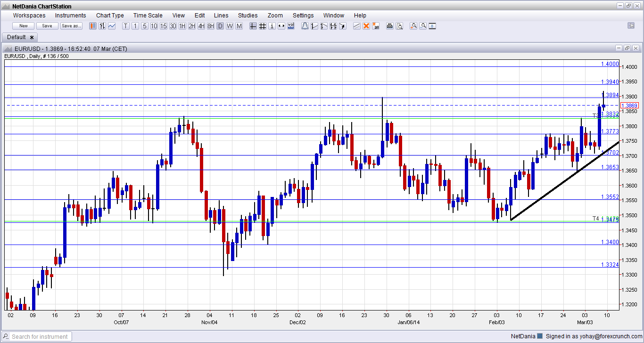The width and height of the screenshot is (644, 343).
Task: Click the search magnifier in instrument box
Action: (6, 336)
